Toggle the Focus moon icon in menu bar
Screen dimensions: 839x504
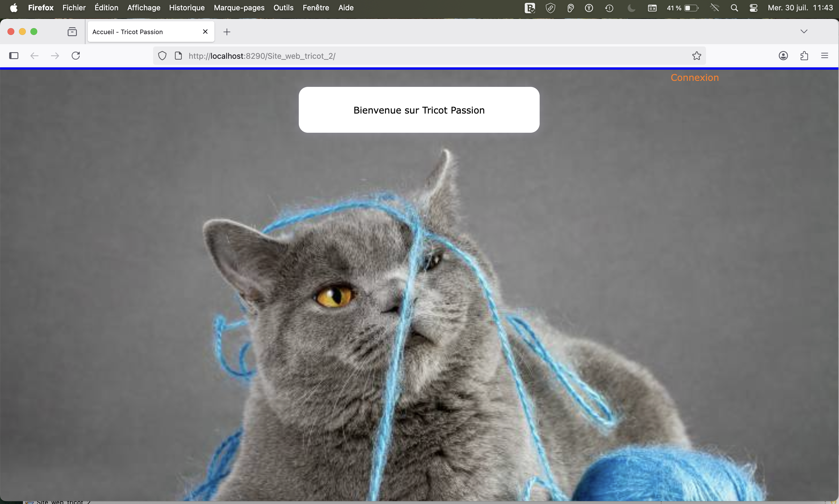click(631, 7)
